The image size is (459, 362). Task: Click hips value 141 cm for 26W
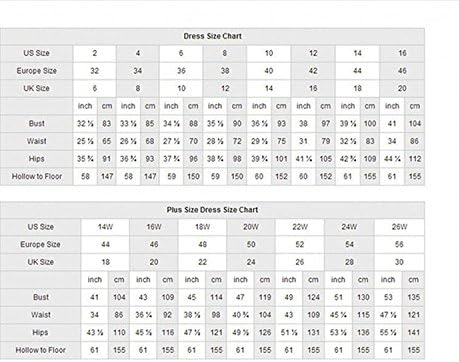413,333
